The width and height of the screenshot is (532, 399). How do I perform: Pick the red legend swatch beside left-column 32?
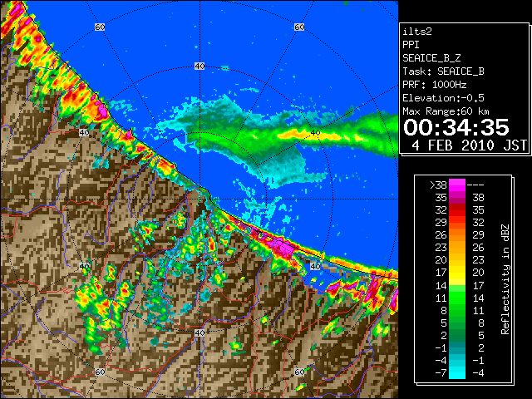457,210
